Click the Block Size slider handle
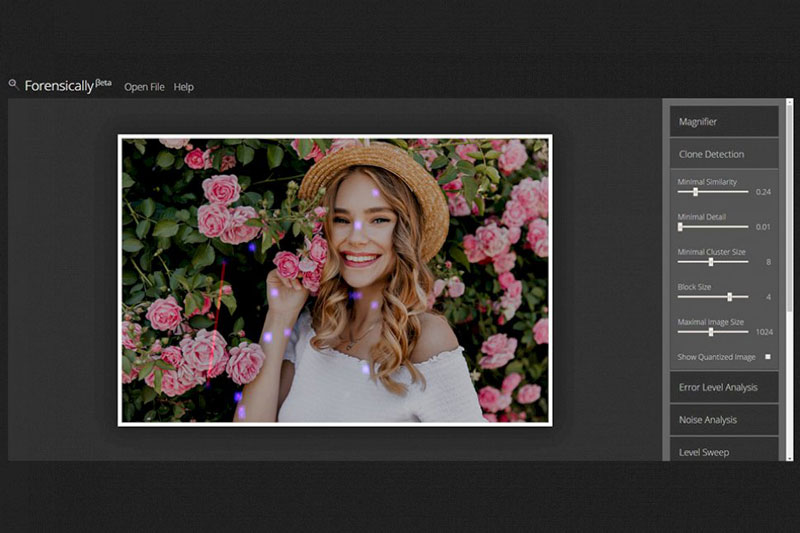The image size is (800, 533). [730, 297]
